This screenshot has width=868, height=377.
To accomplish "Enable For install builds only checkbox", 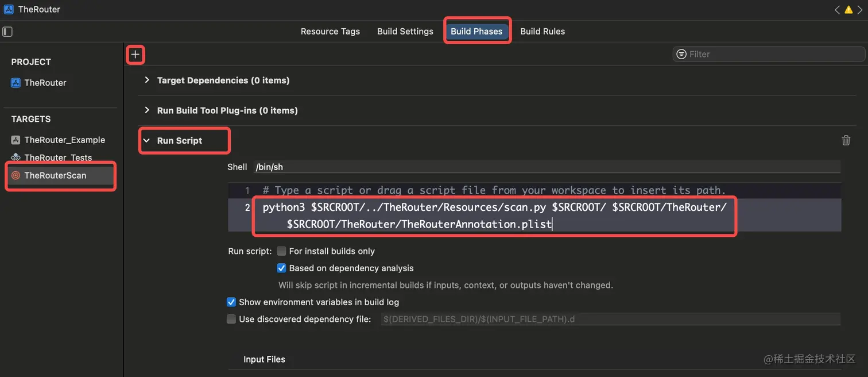I will point(281,251).
